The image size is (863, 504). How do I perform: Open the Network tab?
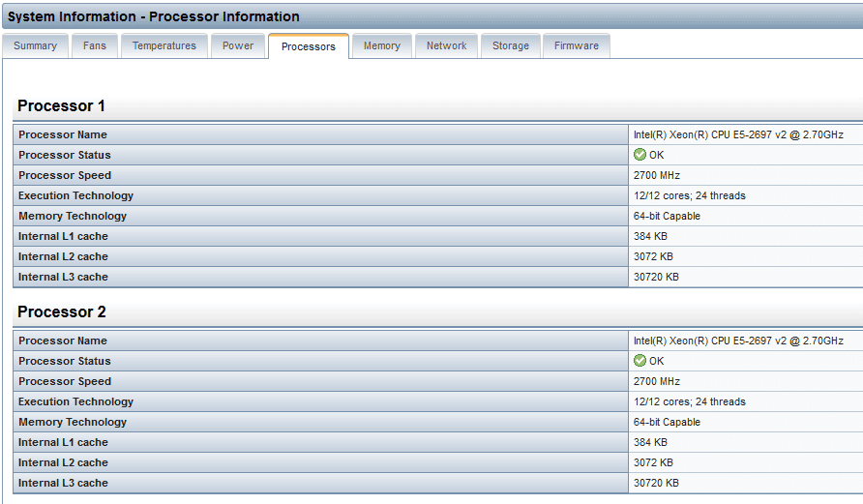click(x=446, y=45)
